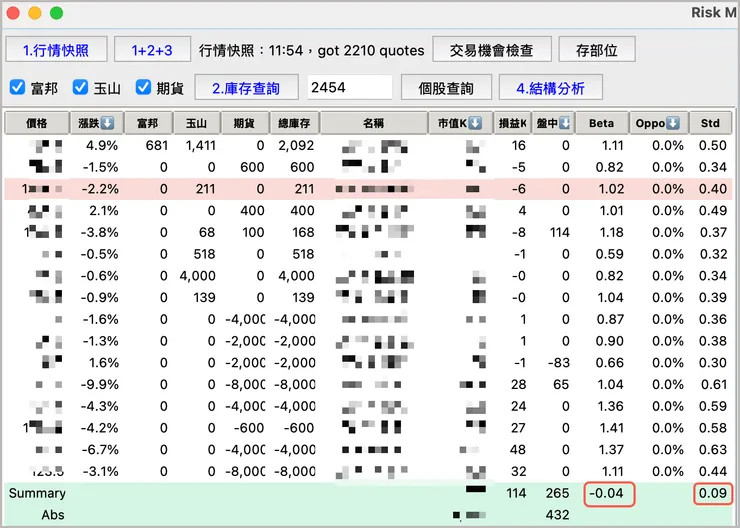The image size is (740, 528).
Task: Click 2.庫存查詢 button
Action: pos(246,87)
